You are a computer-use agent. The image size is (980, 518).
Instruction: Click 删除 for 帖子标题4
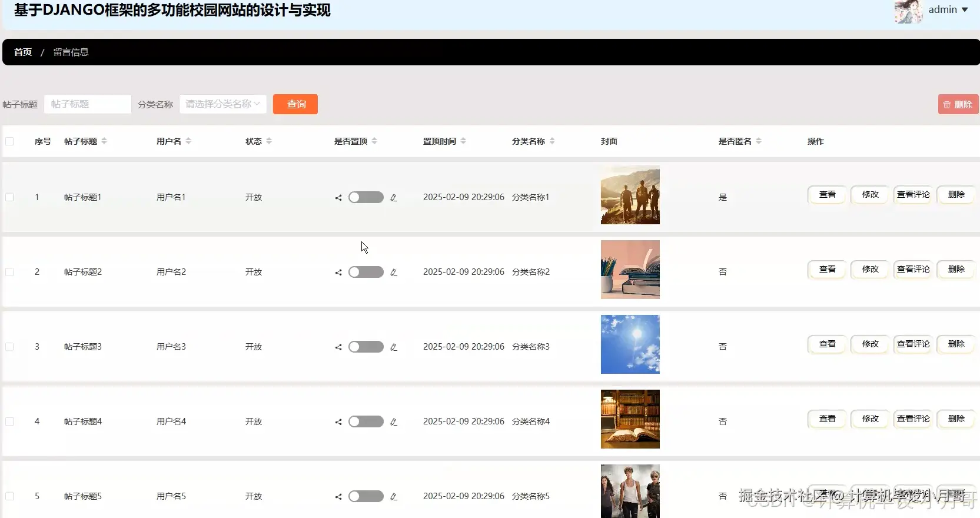956,419
